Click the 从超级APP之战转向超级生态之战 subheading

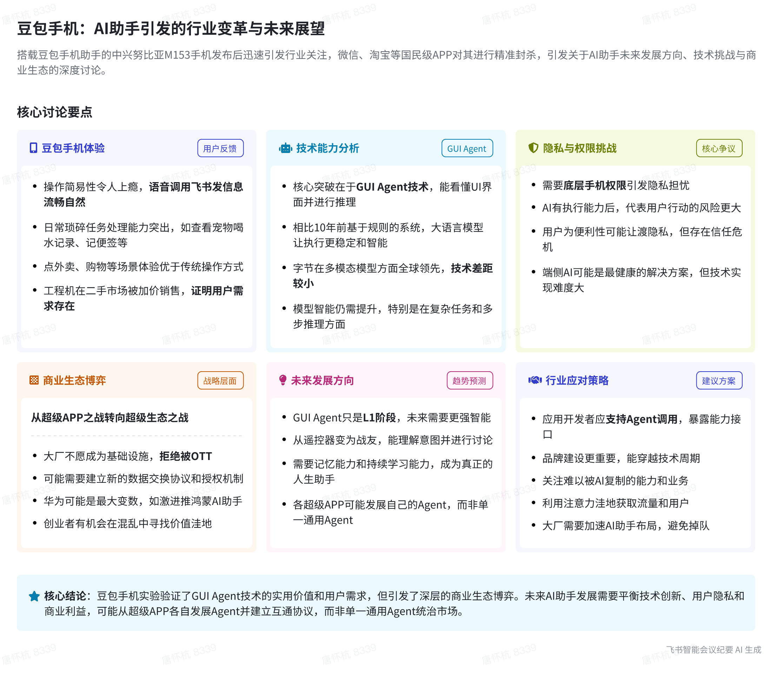[110, 418]
